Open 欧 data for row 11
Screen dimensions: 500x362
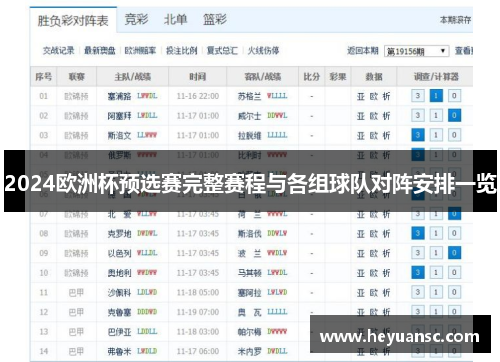pyautogui.click(x=374, y=293)
